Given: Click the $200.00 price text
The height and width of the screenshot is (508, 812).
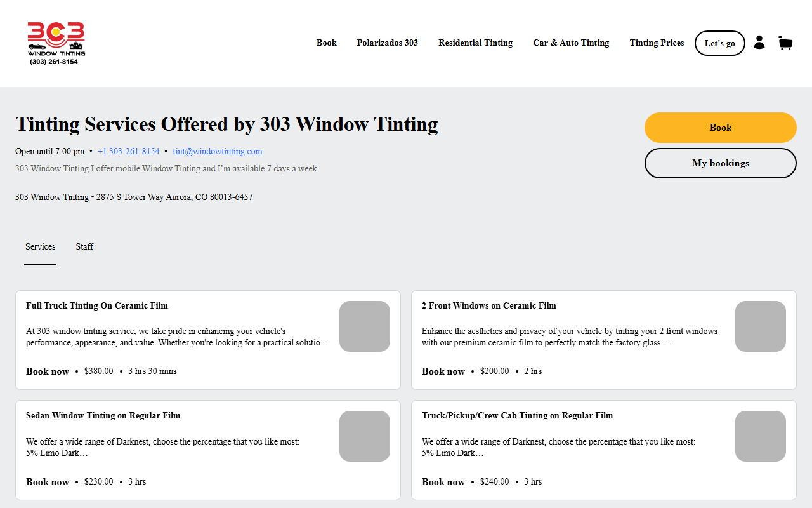Looking at the screenshot, I should pos(495,371).
